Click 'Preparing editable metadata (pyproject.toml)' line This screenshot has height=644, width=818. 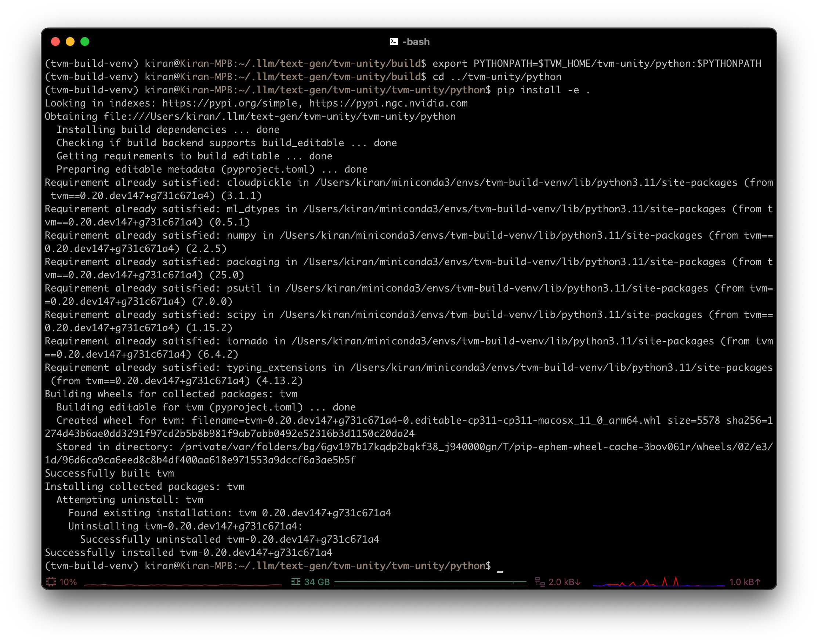tap(212, 169)
